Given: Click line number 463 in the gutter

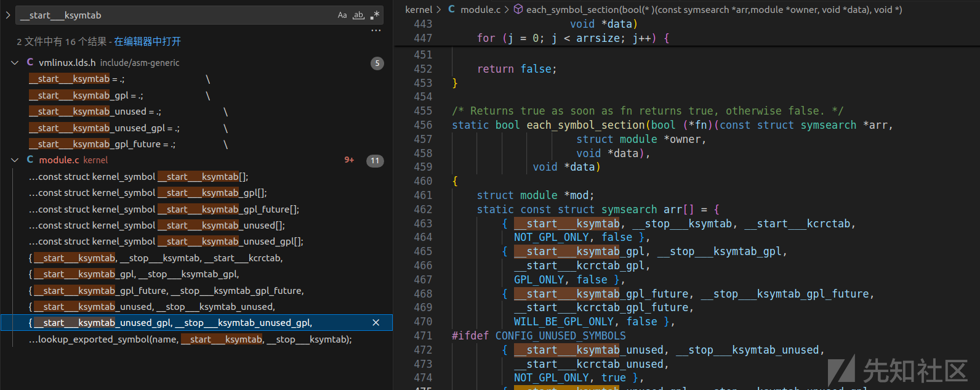Looking at the screenshot, I should [423, 224].
